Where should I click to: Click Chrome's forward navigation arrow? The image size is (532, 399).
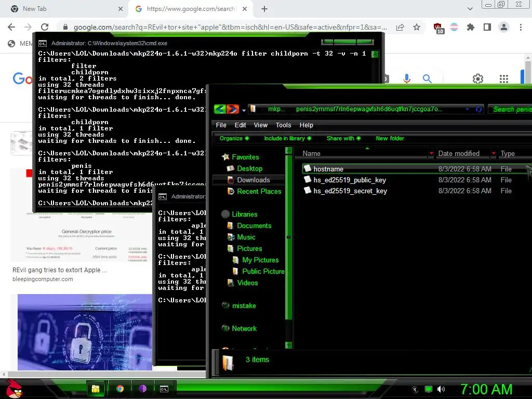(x=28, y=27)
